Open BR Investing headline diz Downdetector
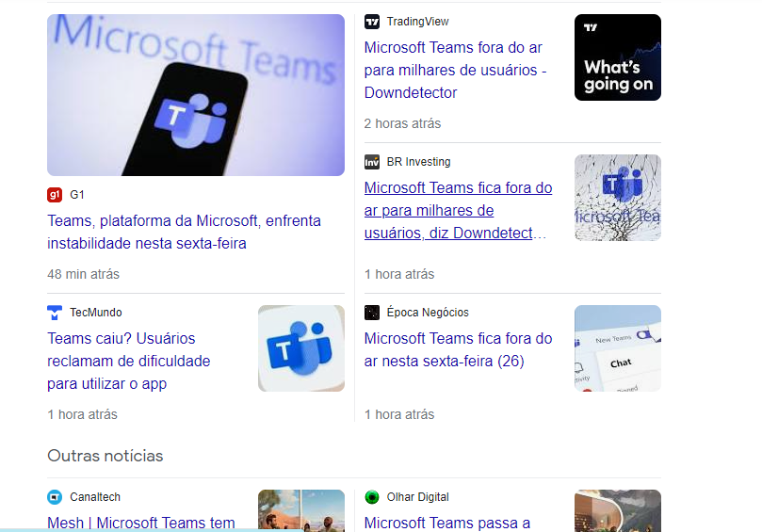762x532 pixels. click(459, 210)
